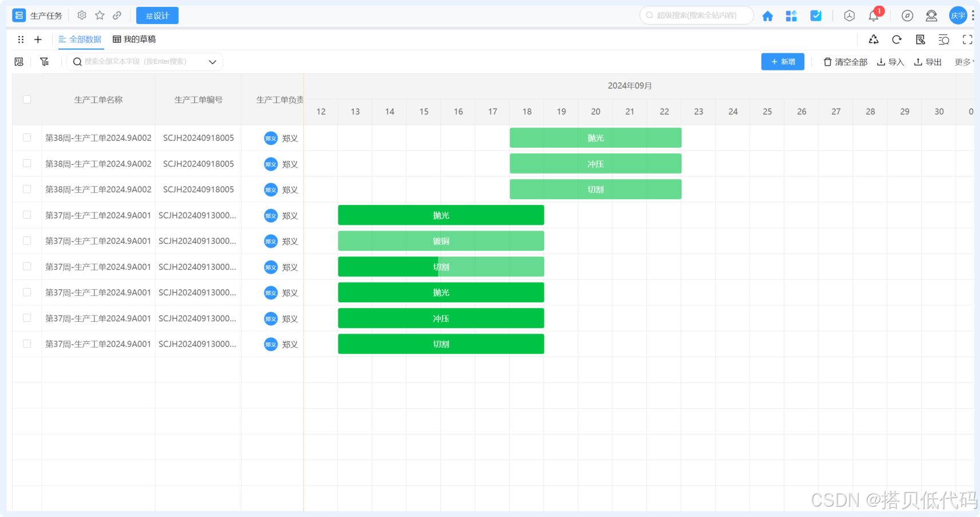
Task: Click the 超级搜索 global search field
Action: 697,15
